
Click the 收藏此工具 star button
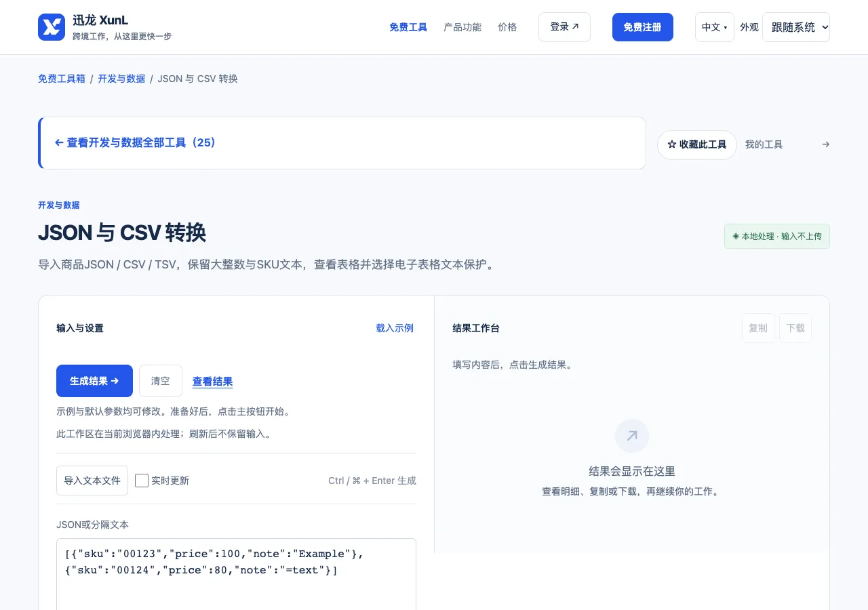(x=697, y=144)
